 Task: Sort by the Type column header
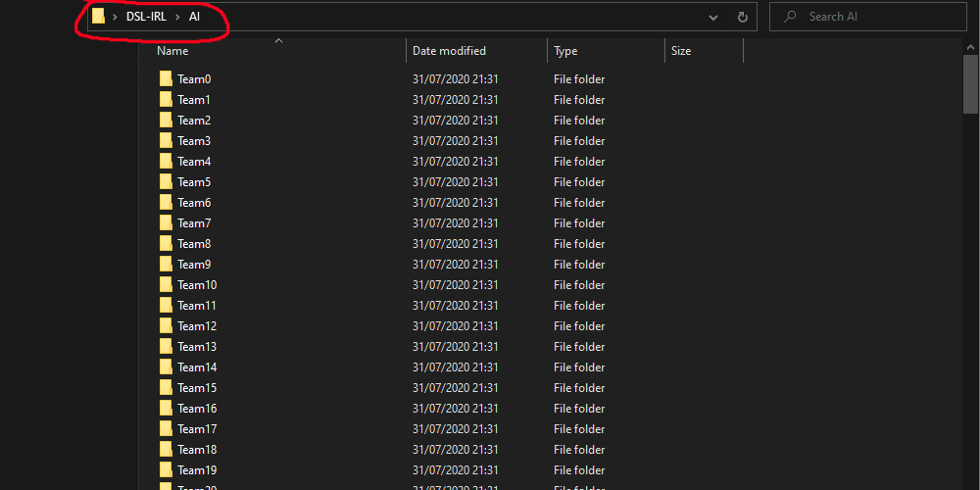click(x=565, y=51)
